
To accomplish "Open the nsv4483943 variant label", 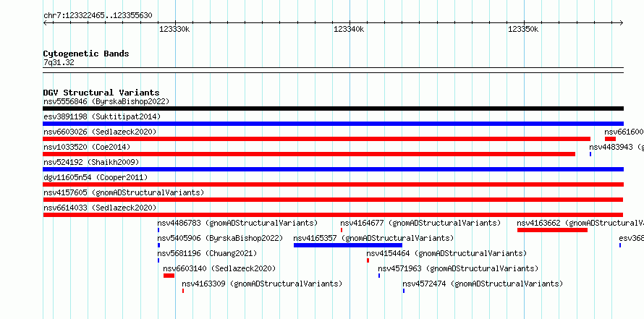I will 617,147.
